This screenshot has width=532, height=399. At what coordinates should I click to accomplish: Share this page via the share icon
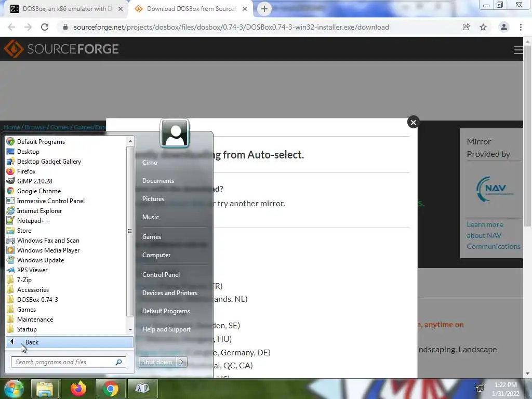point(467,27)
